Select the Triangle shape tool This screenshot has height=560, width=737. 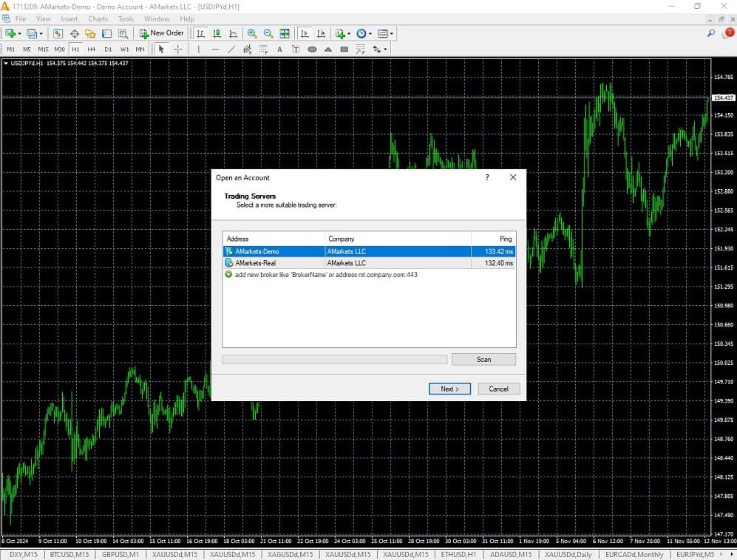point(328,49)
